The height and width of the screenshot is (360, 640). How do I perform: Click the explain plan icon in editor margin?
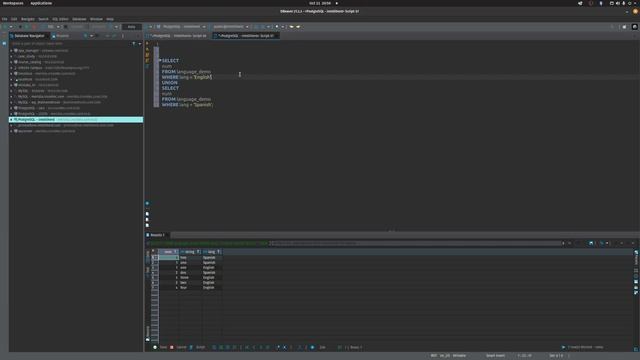pyautogui.click(x=147, y=66)
